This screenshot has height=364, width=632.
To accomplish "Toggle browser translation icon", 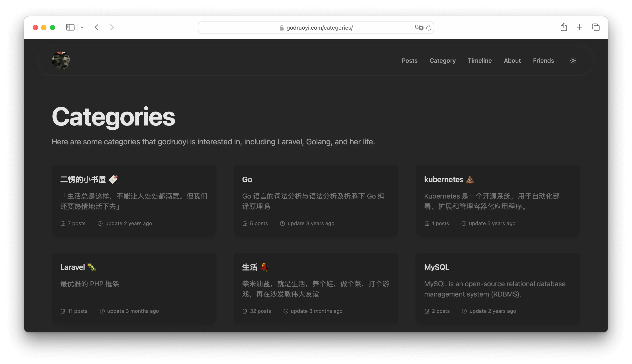I will coord(419,27).
